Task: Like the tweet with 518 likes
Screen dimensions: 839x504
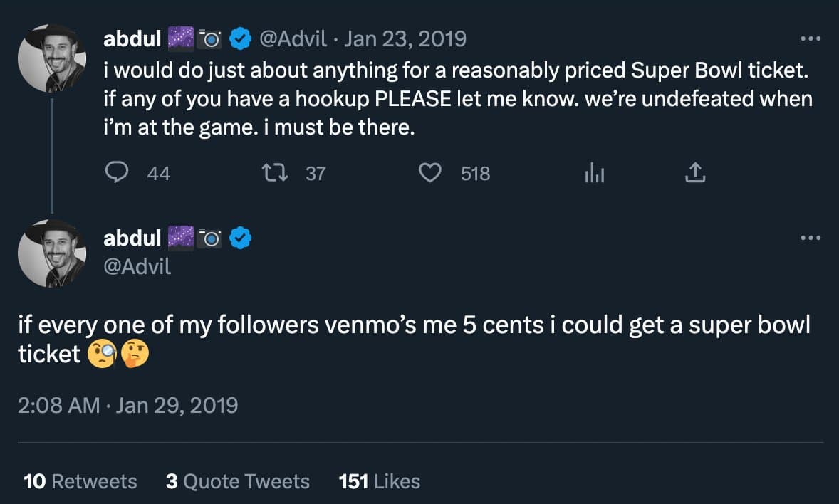Action: (429, 173)
